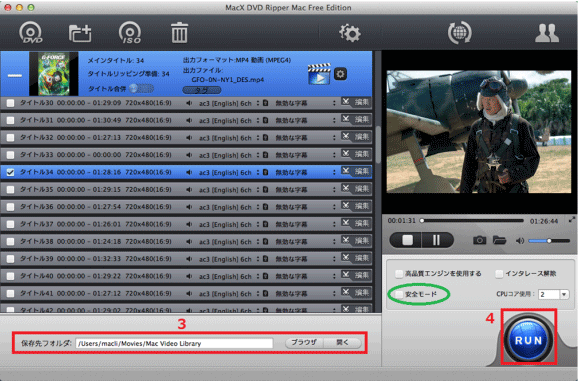Enable high quality engine checkbox
The width and height of the screenshot is (579, 381).
[399, 274]
